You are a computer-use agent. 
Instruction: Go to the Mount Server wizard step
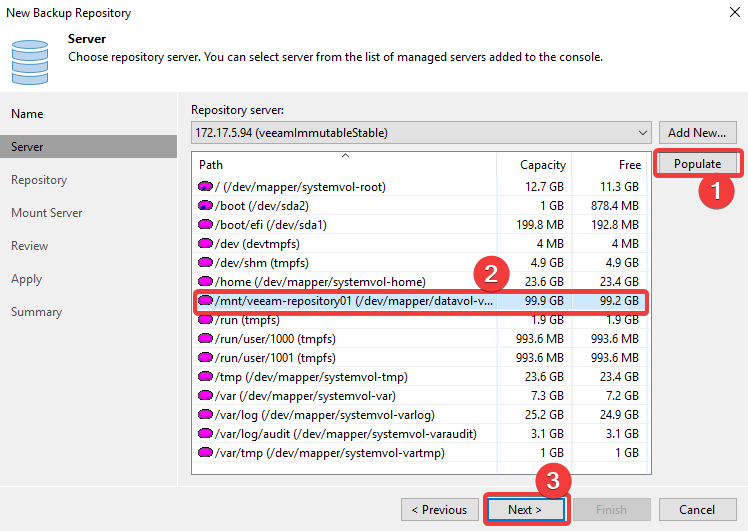click(47, 213)
